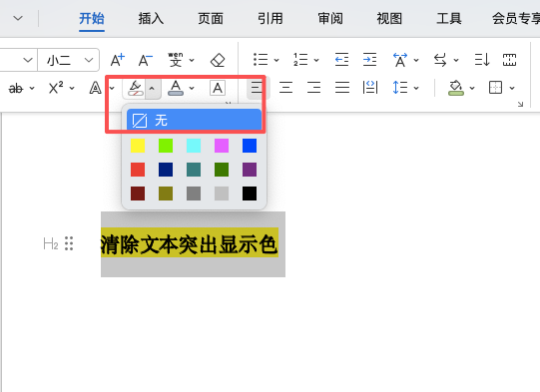This screenshot has width=540, height=392.
Task: Open the shading color dropdown arrow
Action: [472, 89]
